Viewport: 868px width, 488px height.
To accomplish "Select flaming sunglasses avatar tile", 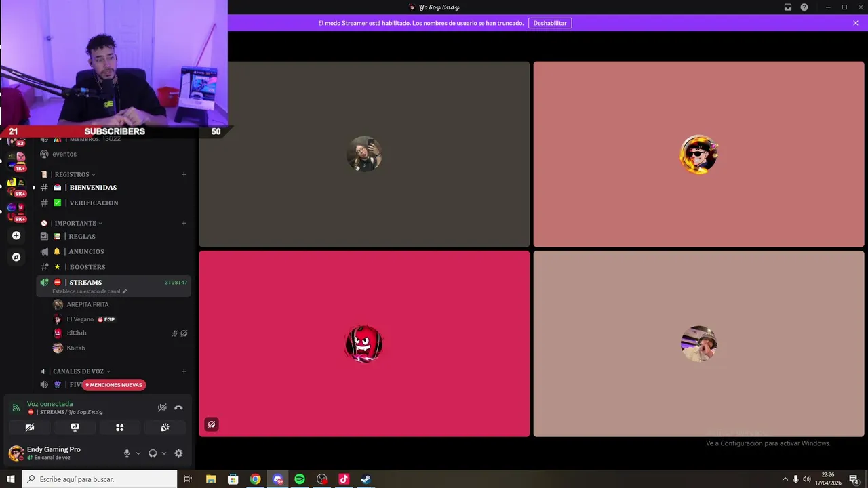I will click(698, 155).
